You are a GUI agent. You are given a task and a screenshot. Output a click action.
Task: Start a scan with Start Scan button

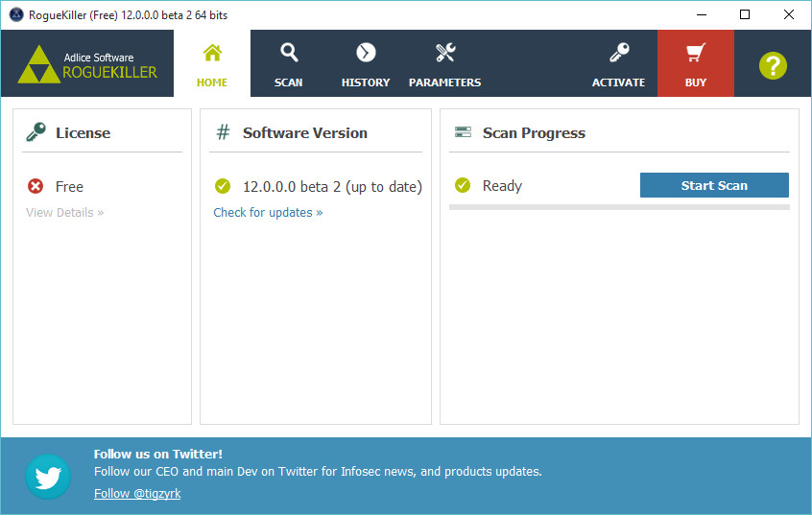[x=714, y=185]
